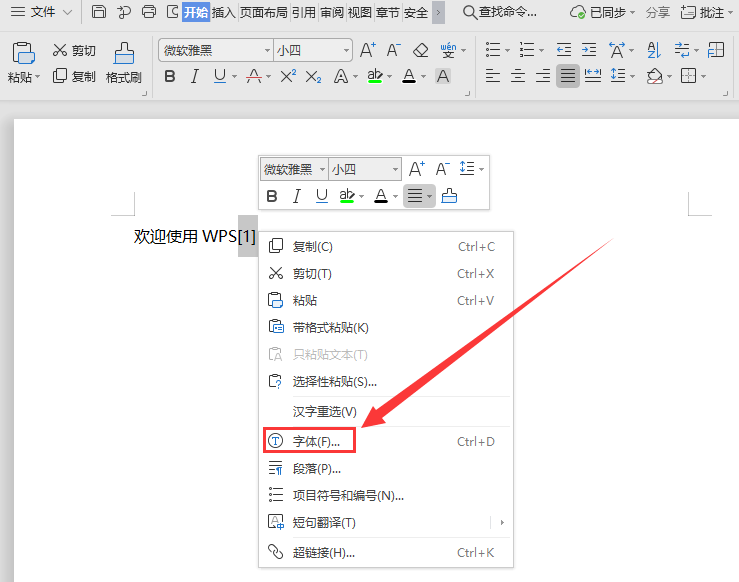Toggle Italic in mini toolbar
Screen dimensions: 739x582
(x=296, y=196)
